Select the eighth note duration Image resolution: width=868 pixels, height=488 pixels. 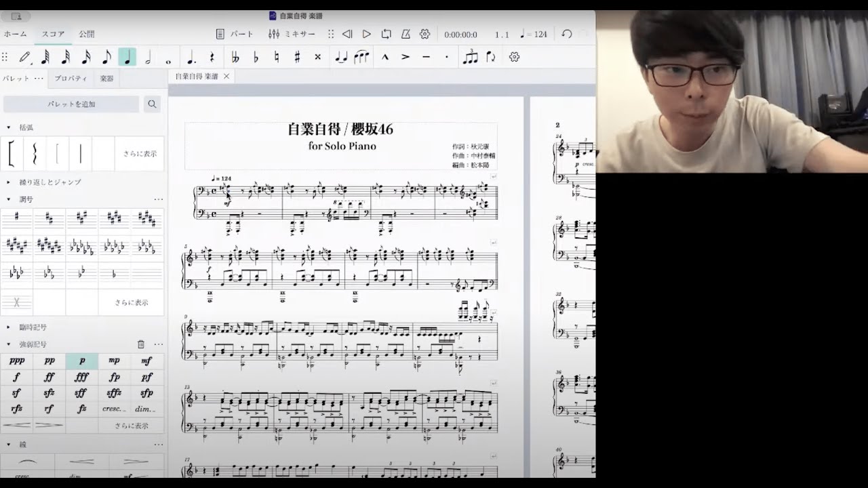(x=106, y=57)
